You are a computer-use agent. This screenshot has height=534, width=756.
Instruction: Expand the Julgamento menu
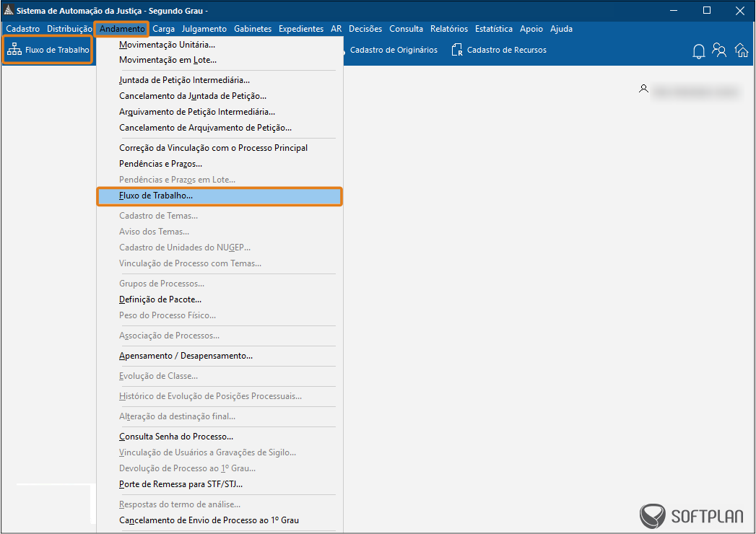click(204, 29)
